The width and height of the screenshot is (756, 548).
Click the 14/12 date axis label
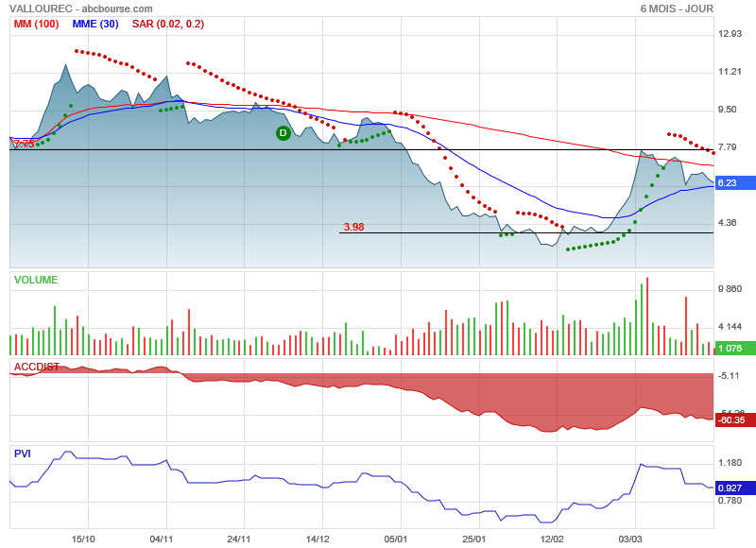[318, 539]
